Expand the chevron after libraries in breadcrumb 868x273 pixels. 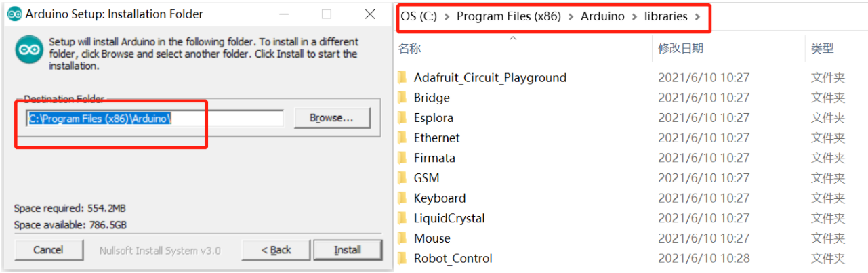pyautogui.click(x=698, y=16)
